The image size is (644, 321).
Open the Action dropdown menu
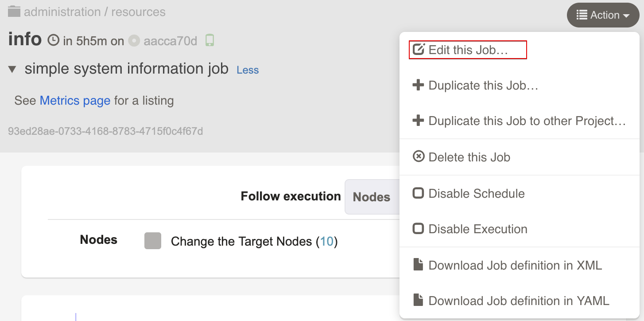click(603, 15)
